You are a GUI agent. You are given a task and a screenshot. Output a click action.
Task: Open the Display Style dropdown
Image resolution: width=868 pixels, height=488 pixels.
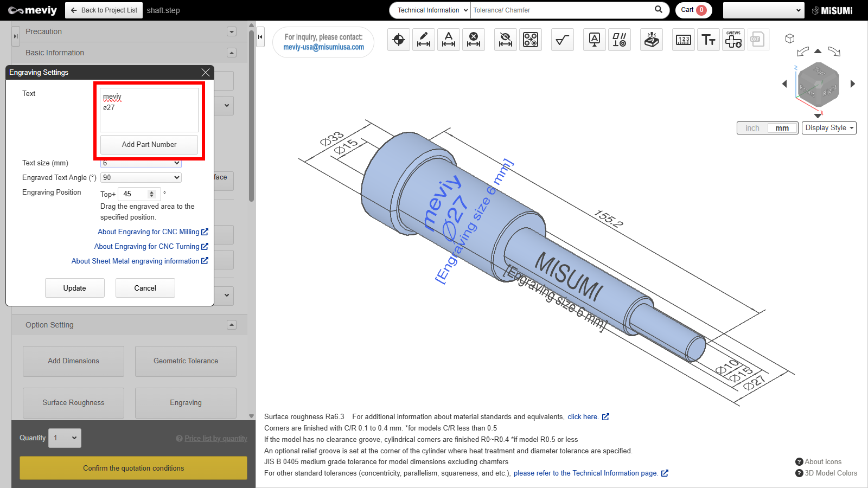[829, 128]
